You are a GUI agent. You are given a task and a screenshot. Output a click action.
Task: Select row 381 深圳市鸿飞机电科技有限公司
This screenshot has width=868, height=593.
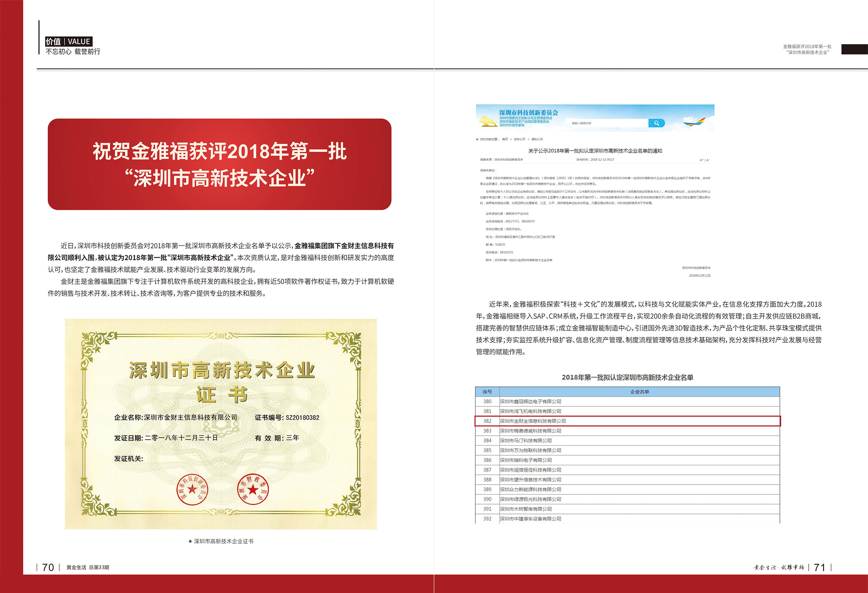[627, 411]
